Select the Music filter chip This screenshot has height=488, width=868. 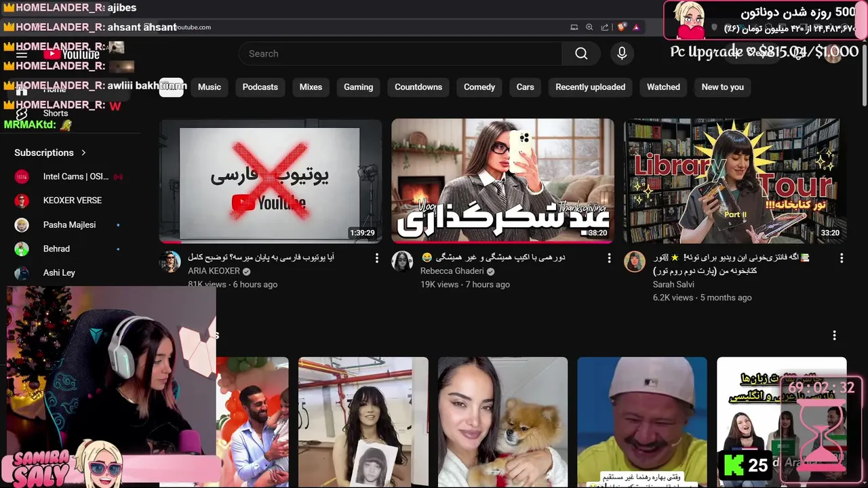(210, 87)
